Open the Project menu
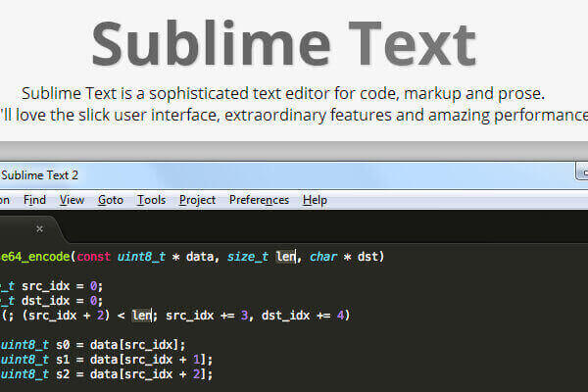588x392 pixels. tap(197, 200)
